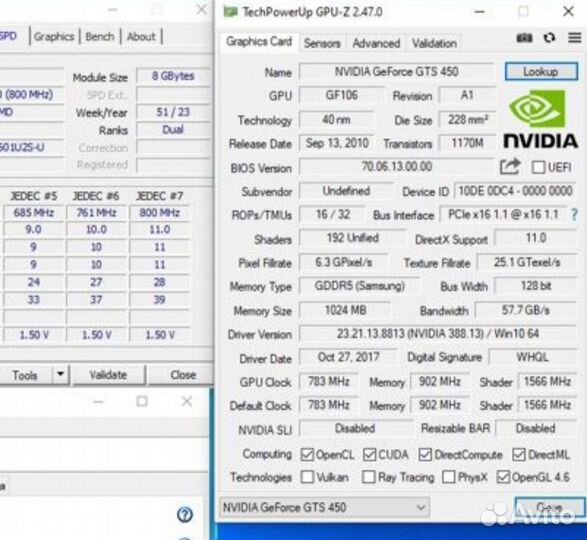Viewport: 587px width, 540px height.
Task: Click the Sep 13, 2010 release date
Action: [337, 143]
